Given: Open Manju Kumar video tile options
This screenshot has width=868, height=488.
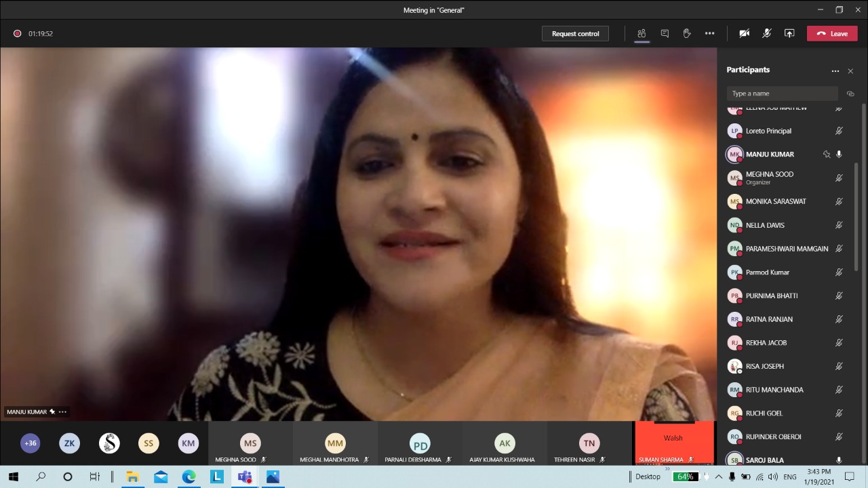Looking at the screenshot, I should pos(63,412).
